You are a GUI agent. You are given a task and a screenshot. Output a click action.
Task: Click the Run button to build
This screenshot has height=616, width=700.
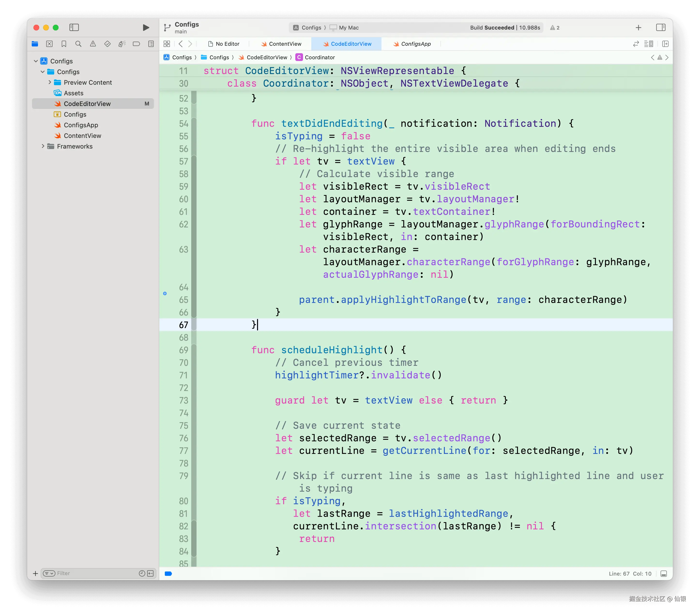146,27
